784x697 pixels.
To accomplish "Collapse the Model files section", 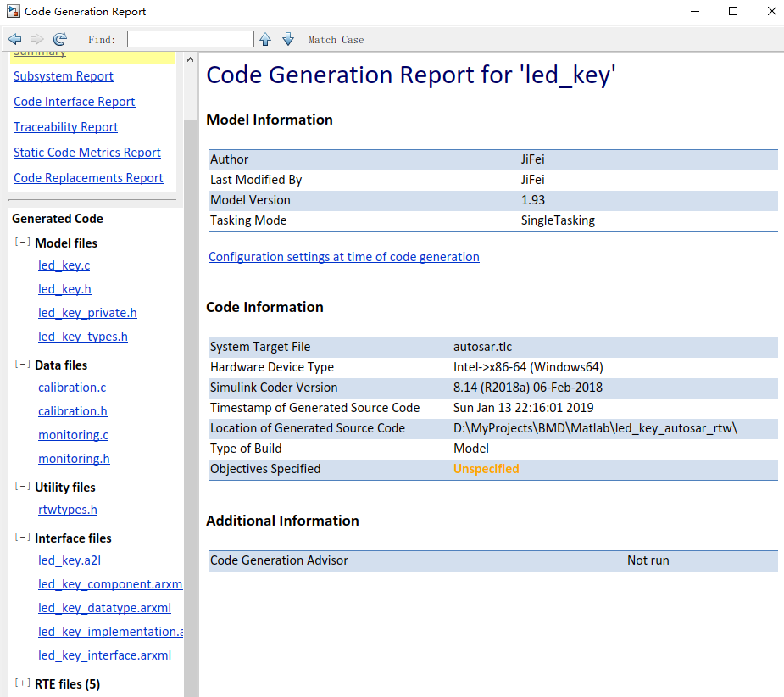I will click(x=21, y=243).
